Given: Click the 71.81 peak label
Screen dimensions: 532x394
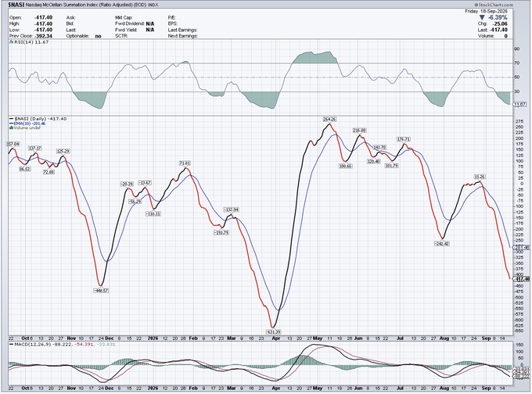Looking at the screenshot, I should tap(185, 163).
